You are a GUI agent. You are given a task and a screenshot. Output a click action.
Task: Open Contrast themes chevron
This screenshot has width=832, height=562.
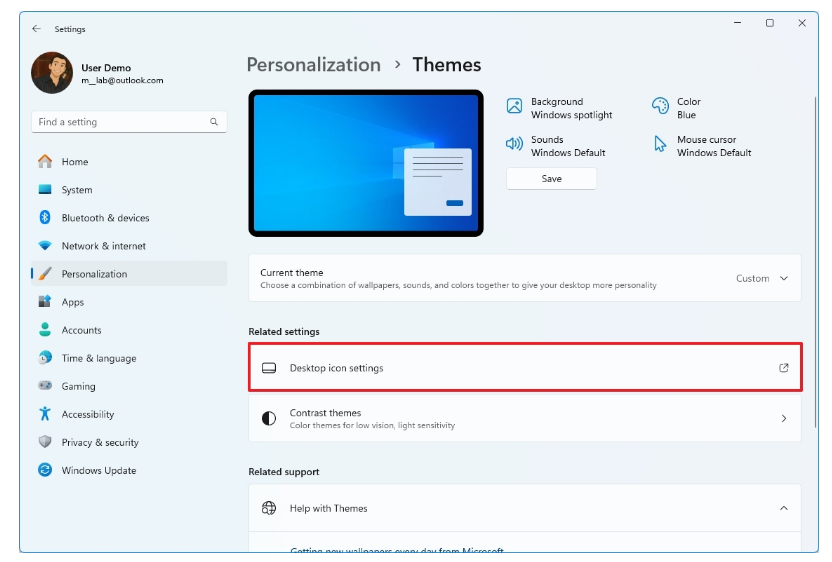[783, 419]
